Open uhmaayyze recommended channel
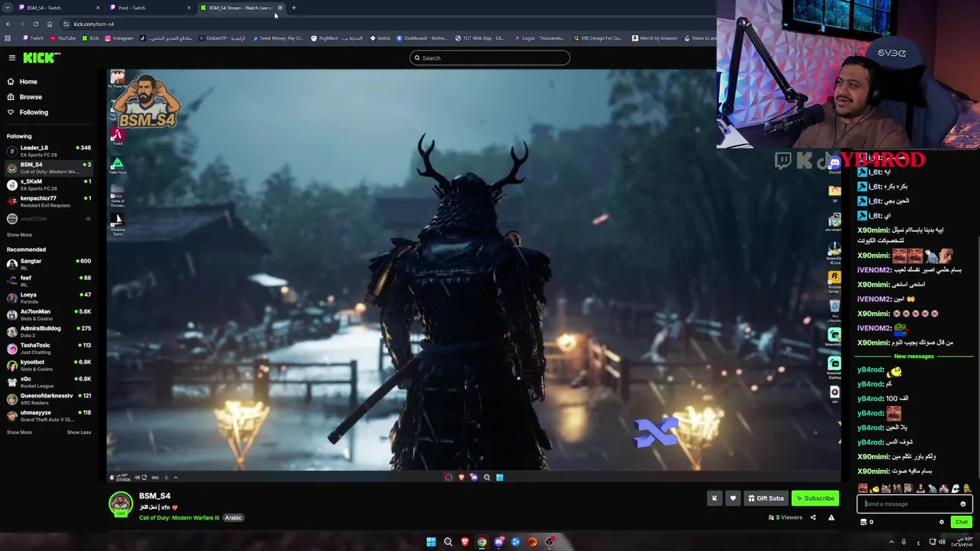The height and width of the screenshot is (551, 980). (49, 416)
